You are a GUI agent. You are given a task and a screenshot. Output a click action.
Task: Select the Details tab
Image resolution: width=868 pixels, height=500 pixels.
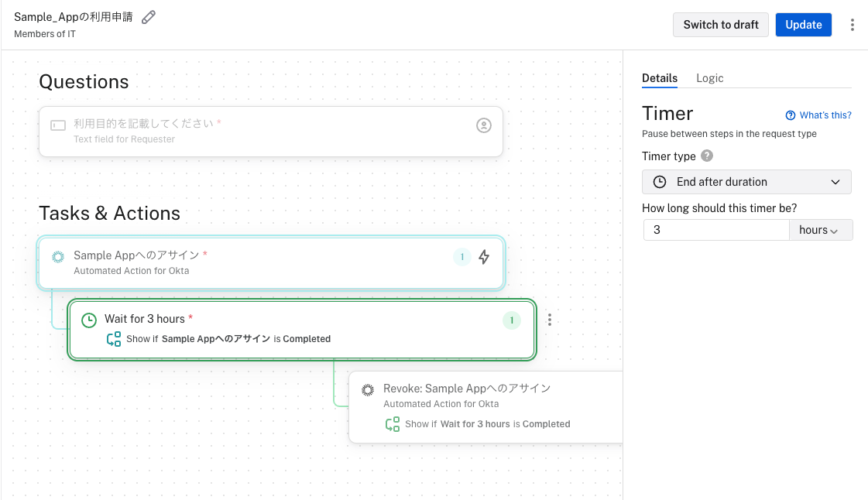(x=659, y=77)
